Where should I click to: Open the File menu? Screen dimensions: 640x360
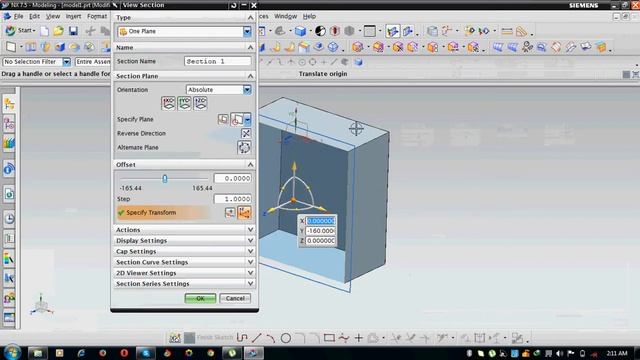tap(18, 16)
